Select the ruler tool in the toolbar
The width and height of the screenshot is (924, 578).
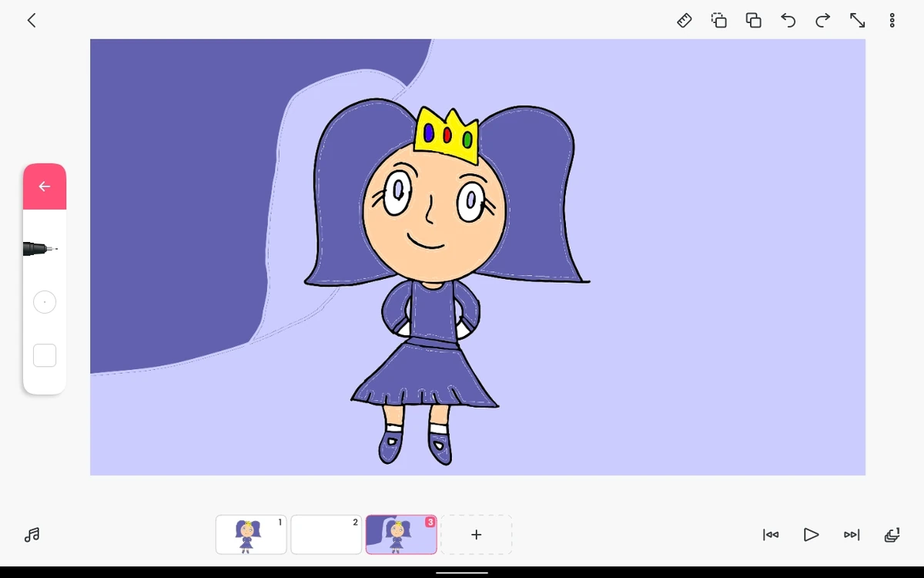(685, 20)
